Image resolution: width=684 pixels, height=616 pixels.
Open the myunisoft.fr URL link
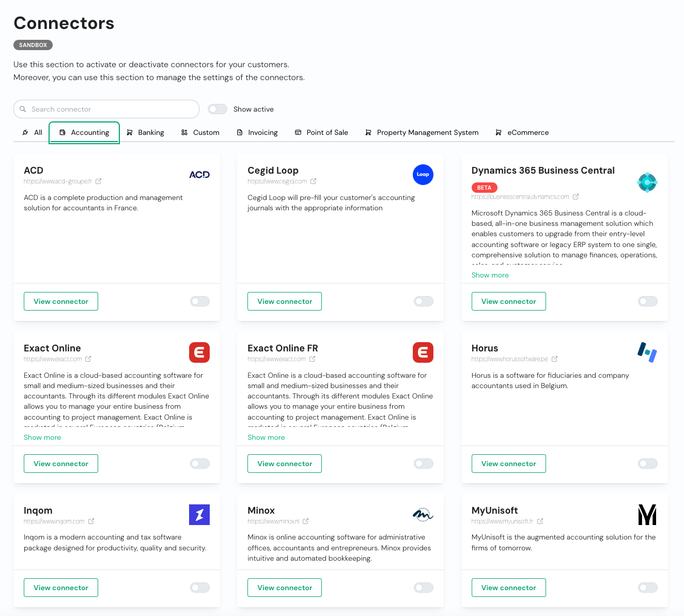(x=503, y=521)
